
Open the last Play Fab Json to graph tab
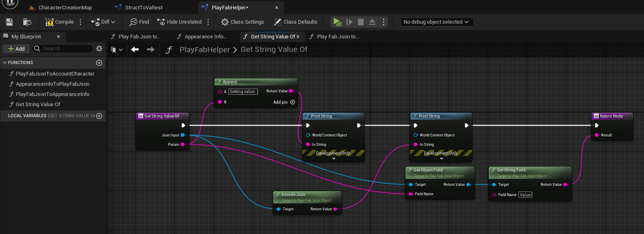(334, 37)
